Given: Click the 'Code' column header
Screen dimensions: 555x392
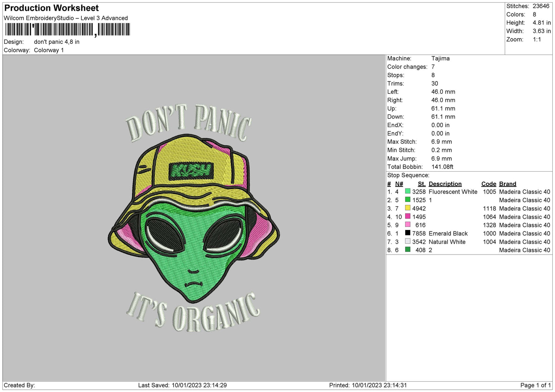Looking at the screenshot, I should click(489, 184).
